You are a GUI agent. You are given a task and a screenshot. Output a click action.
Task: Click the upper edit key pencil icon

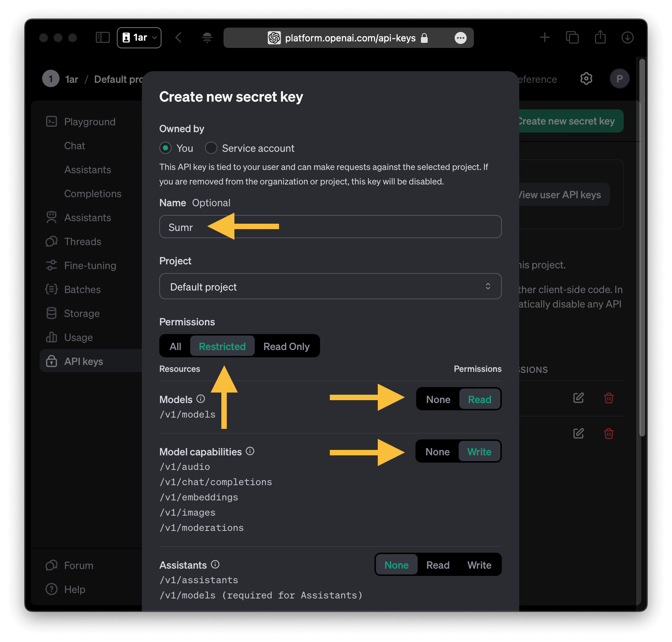click(578, 398)
